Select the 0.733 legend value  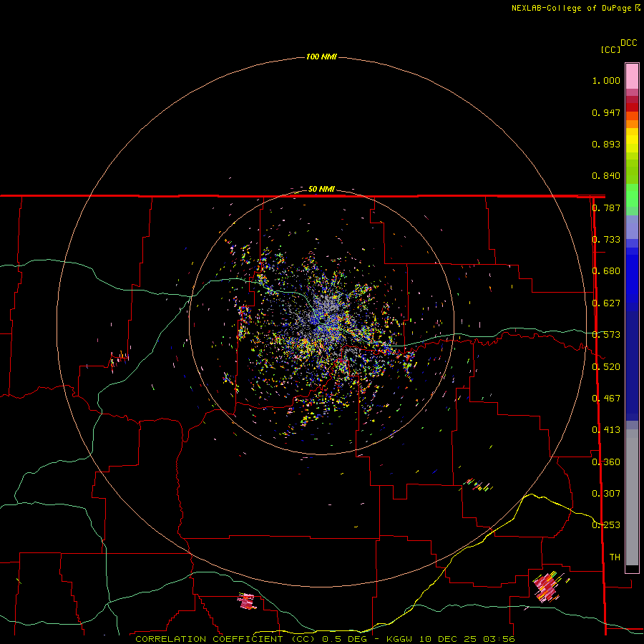(606, 240)
